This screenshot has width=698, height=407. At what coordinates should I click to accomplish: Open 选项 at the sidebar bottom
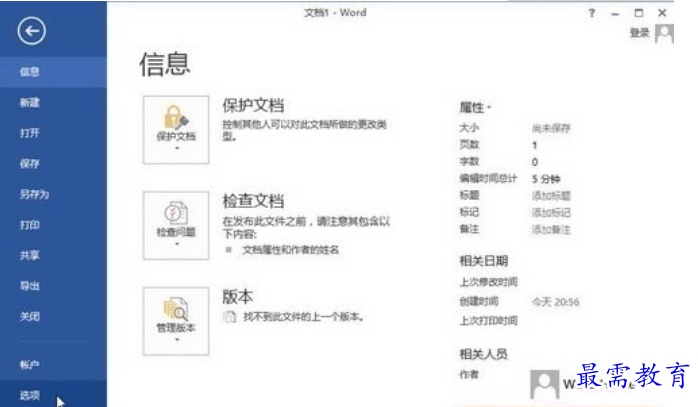tap(53, 395)
